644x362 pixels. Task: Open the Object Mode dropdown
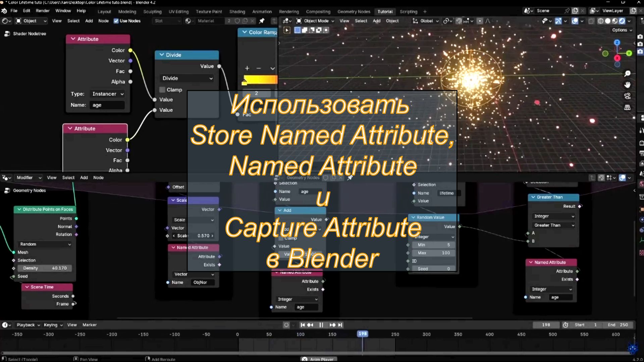[x=315, y=21]
